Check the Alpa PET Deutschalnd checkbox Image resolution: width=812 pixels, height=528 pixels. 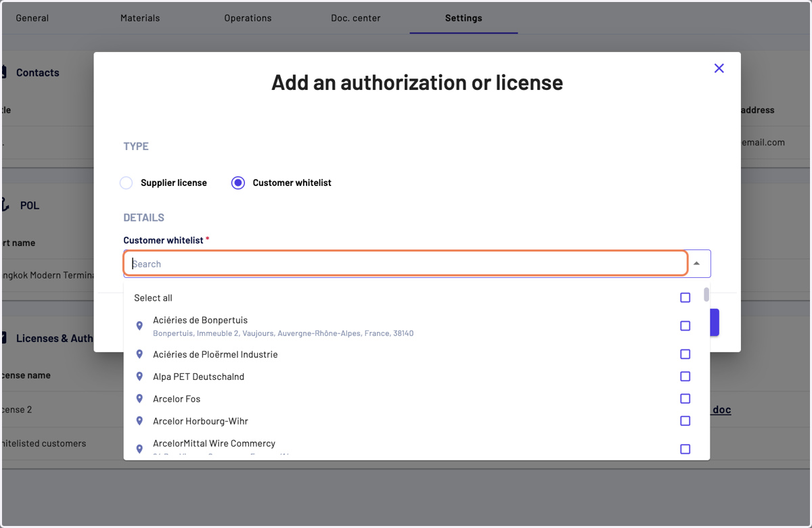click(x=685, y=377)
